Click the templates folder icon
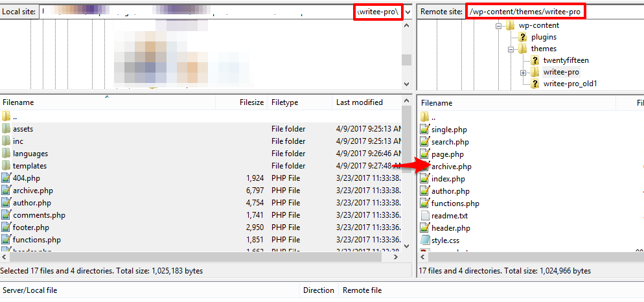 click(x=6, y=166)
